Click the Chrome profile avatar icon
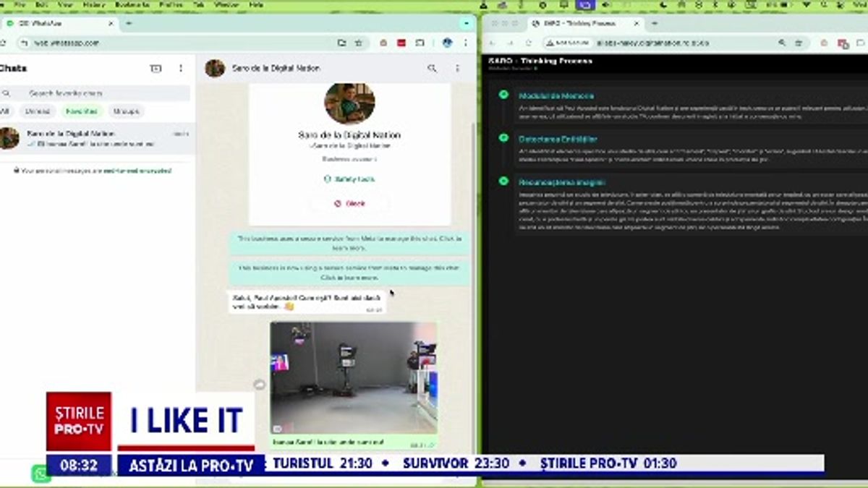Image resolution: width=868 pixels, height=488 pixels. point(448,43)
